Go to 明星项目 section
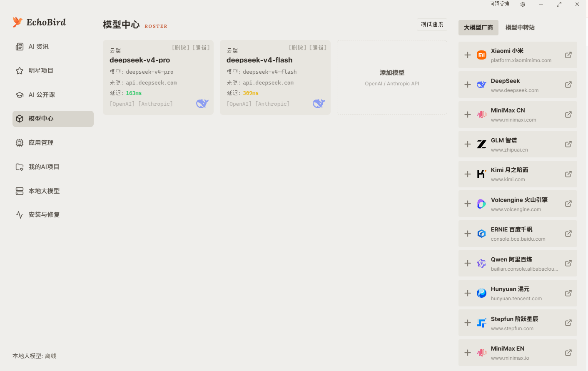588x371 pixels. click(53, 71)
